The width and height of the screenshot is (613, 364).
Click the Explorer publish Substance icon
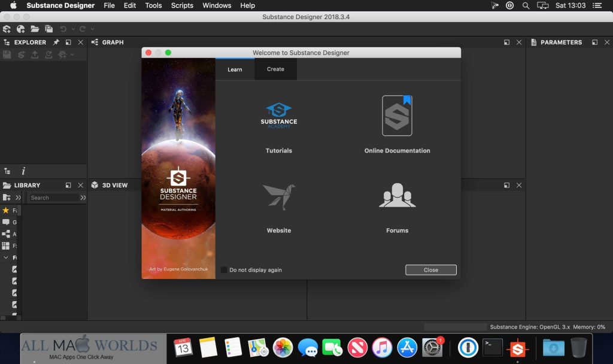(x=21, y=54)
